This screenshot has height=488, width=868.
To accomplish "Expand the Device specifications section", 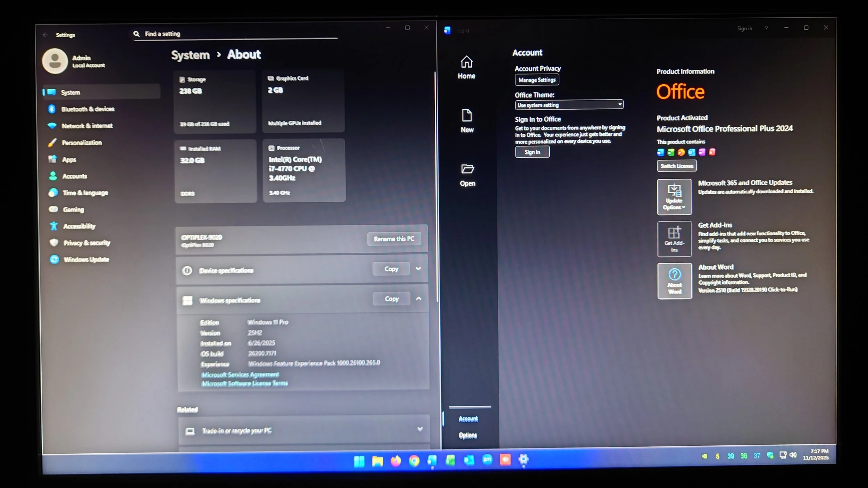I will pos(418,269).
